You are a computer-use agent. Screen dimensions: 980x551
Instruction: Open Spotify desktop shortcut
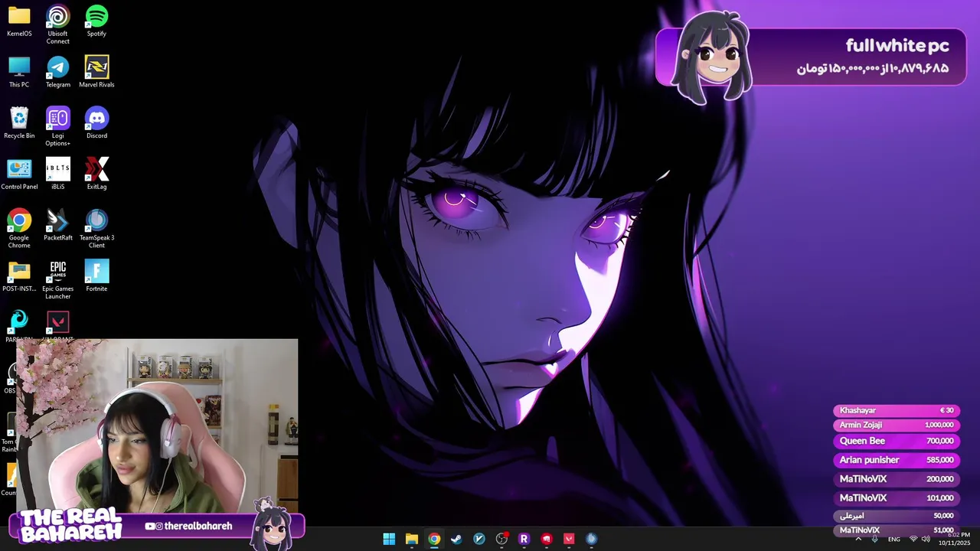pos(96,21)
